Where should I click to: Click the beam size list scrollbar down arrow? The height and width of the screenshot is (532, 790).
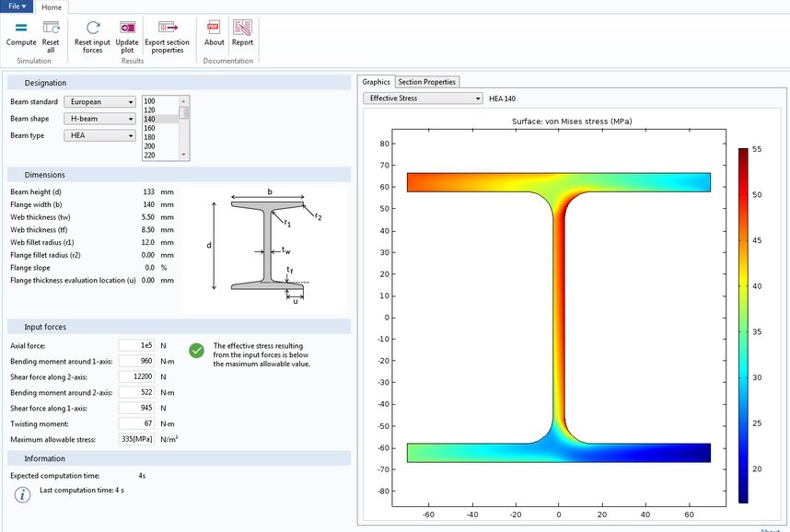184,155
